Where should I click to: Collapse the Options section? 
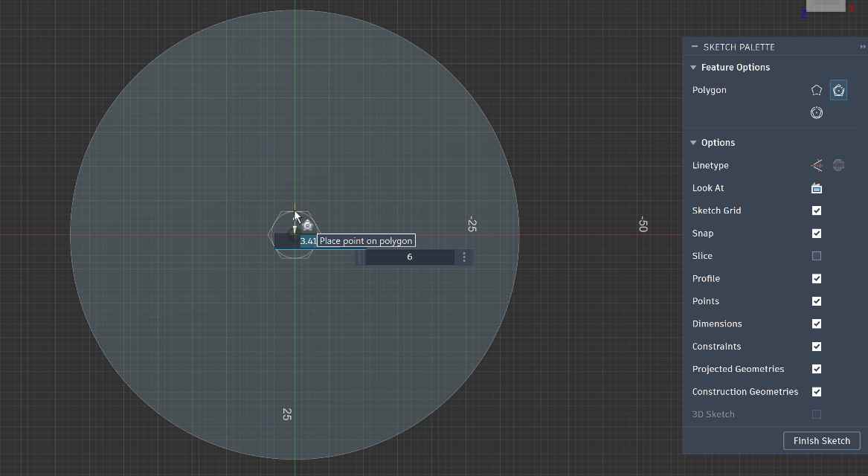coord(693,143)
